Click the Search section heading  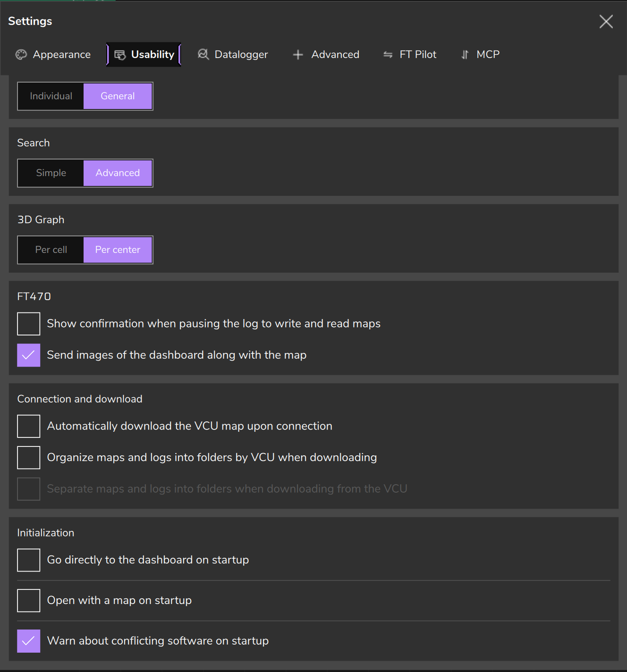pyautogui.click(x=34, y=143)
